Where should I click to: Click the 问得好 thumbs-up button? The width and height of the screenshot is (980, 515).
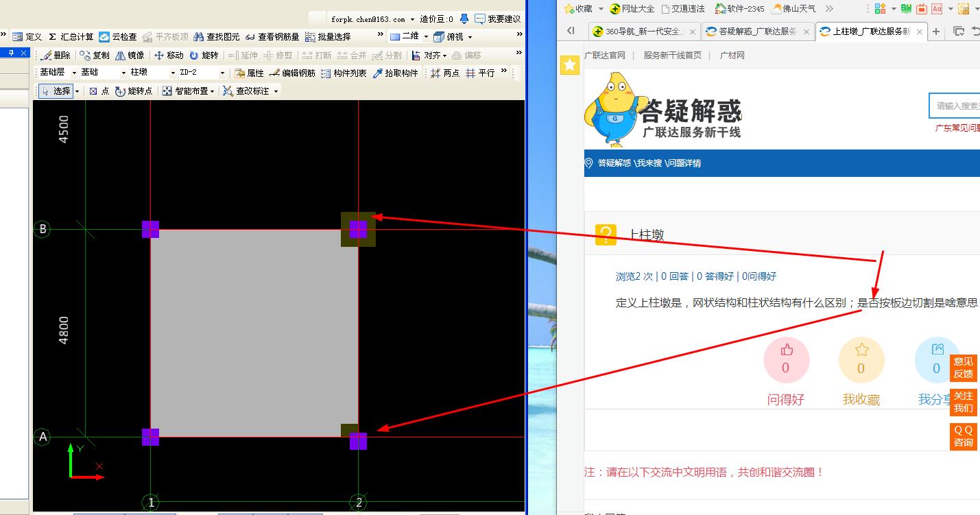pos(786,360)
